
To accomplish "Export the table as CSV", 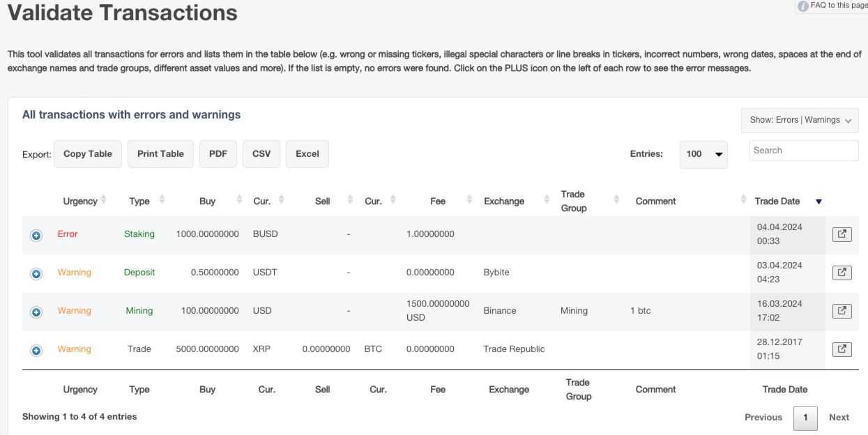I will coord(261,154).
